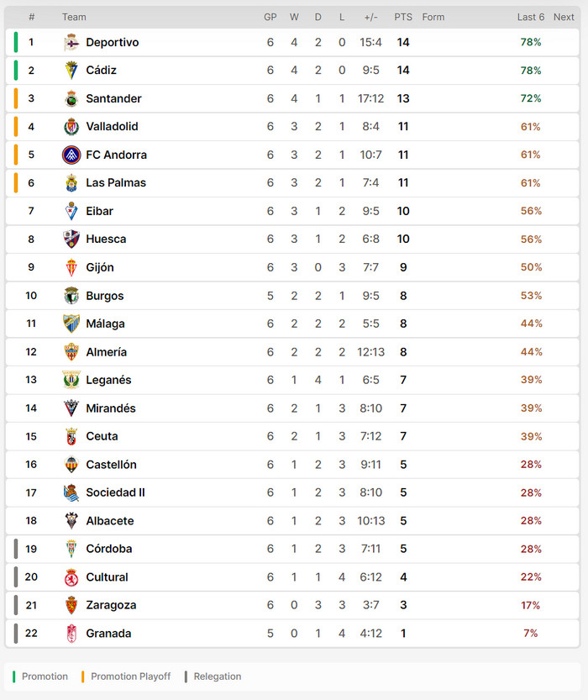Click the Zaragoza club crest icon

(x=71, y=606)
